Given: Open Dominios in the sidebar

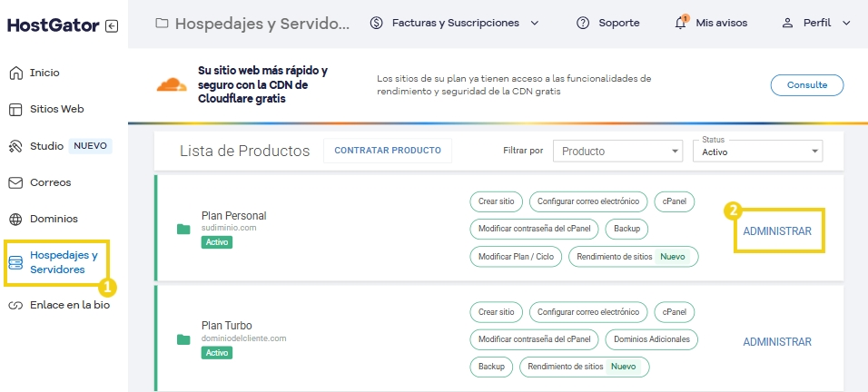Looking at the screenshot, I should click(54, 219).
